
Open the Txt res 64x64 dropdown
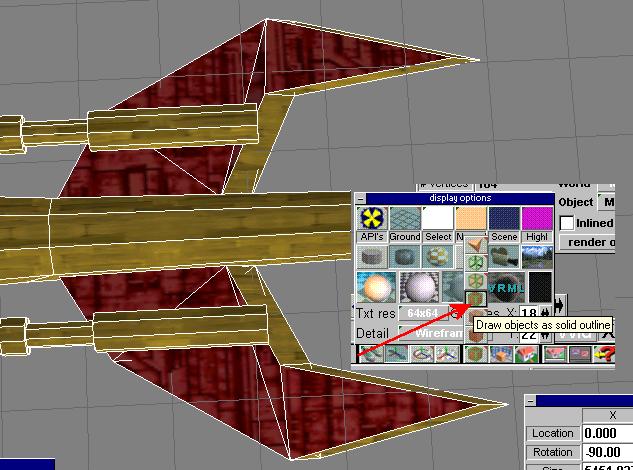(425, 313)
